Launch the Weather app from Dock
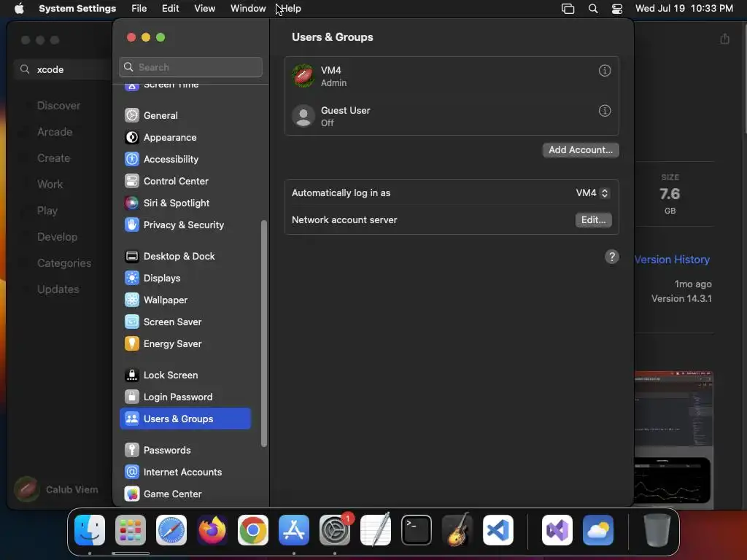The image size is (747, 560). click(x=598, y=530)
